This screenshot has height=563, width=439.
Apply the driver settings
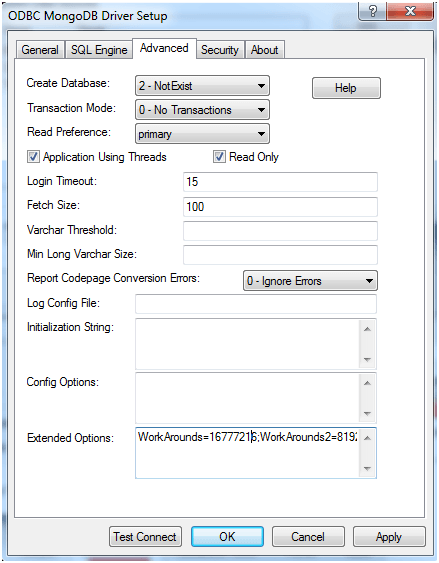point(389,537)
